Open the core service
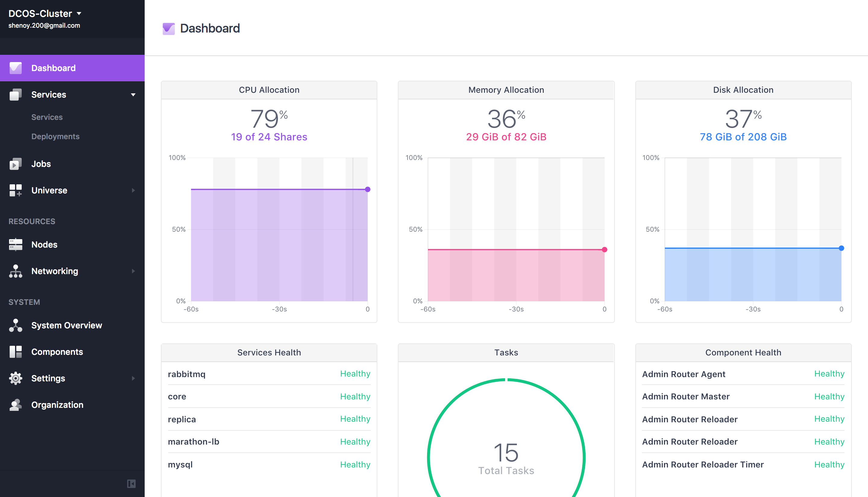This screenshot has width=868, height=497. click(x=177, y=397)
